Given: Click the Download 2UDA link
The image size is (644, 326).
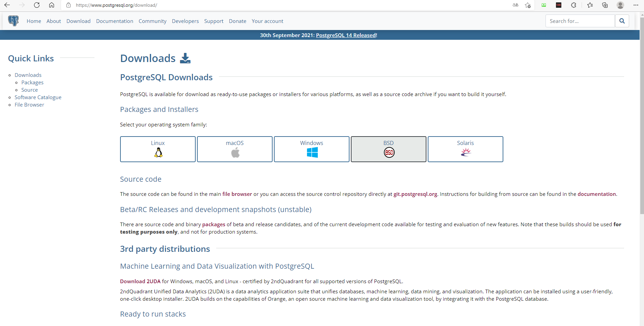Looking at the screenshot, I should pos(140,281).
